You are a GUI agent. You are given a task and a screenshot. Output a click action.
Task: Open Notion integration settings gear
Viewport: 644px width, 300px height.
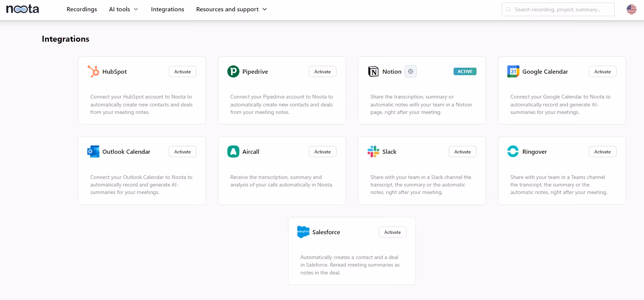click(x=411, y=71)
